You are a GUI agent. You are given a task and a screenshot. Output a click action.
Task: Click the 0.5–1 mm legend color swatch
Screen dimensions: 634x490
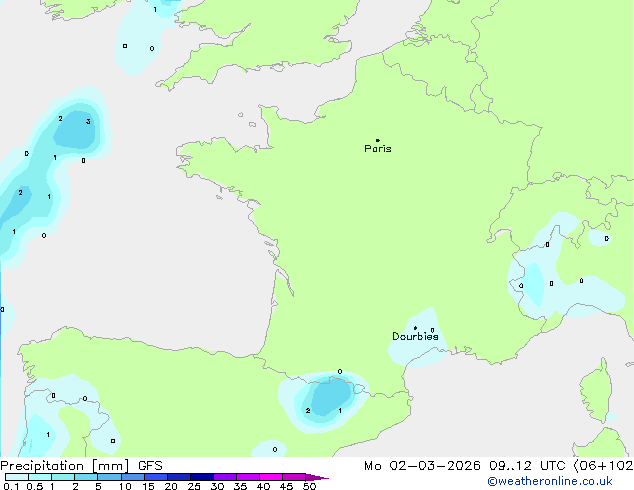click(40, 477)
